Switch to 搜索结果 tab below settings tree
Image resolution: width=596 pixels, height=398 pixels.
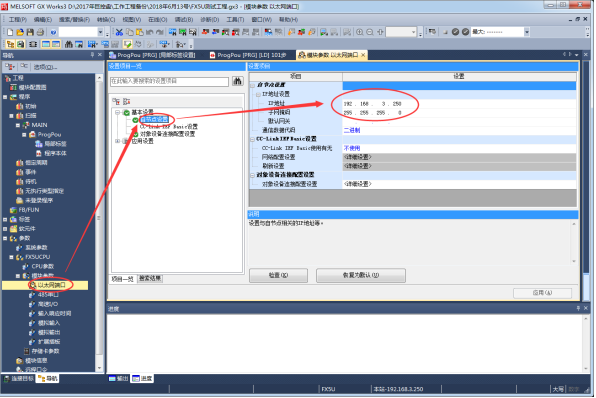coord(150,279)
